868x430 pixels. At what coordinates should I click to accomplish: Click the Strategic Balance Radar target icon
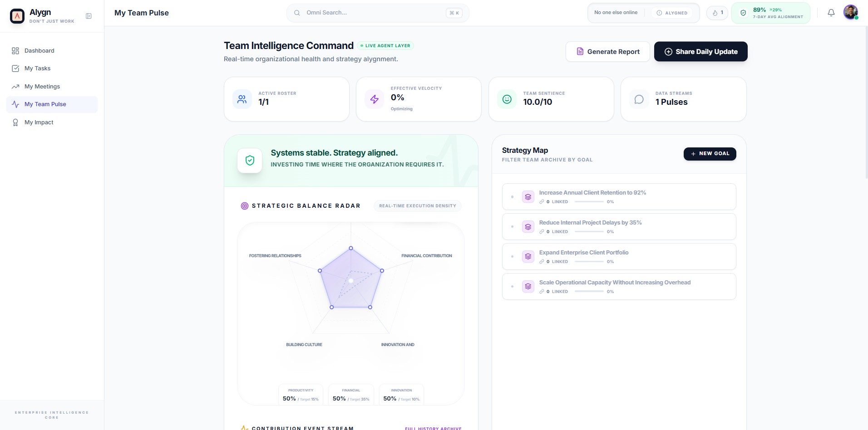[245, 206]
